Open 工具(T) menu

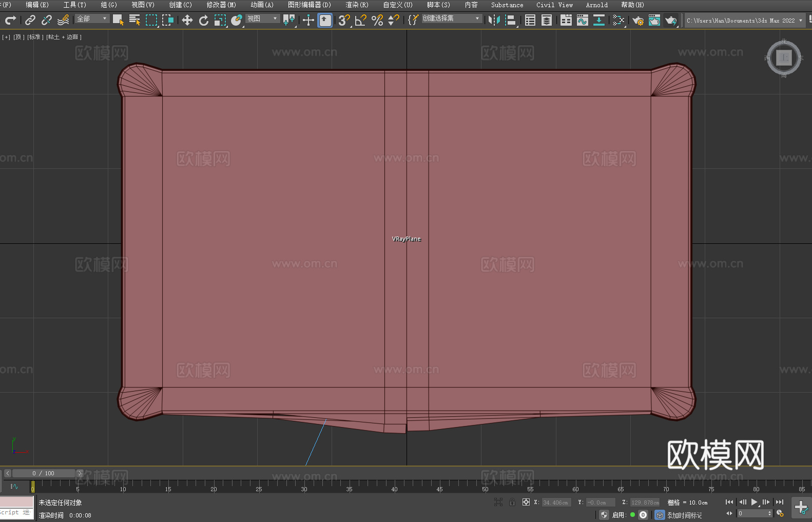pos(74,5)
